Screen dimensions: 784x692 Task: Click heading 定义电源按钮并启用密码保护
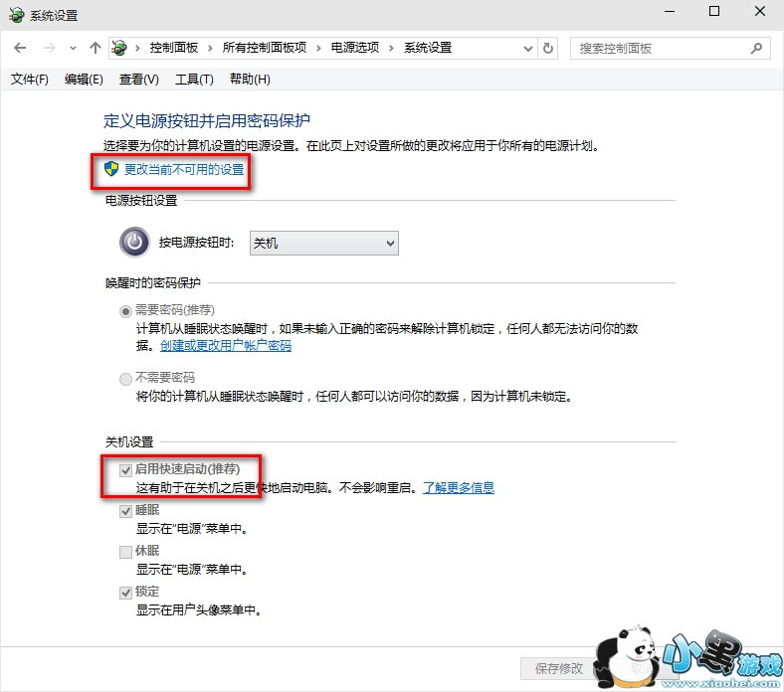click(x=207, y=120)
